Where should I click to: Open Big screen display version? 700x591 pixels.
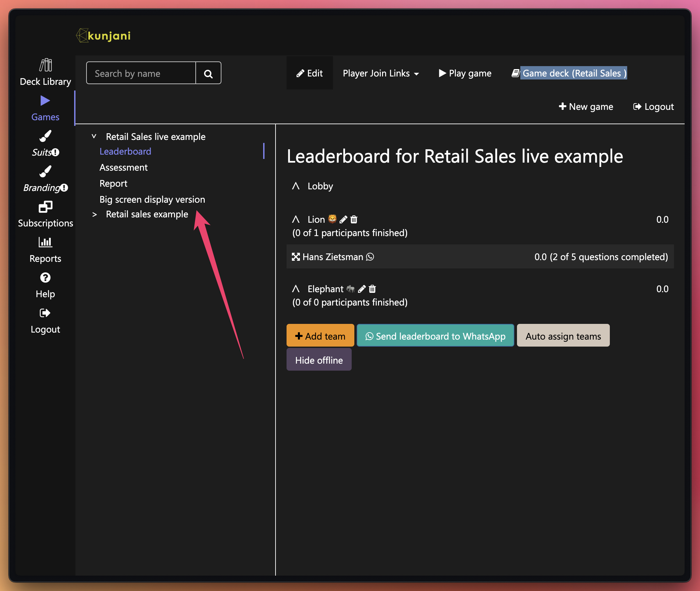152,200
